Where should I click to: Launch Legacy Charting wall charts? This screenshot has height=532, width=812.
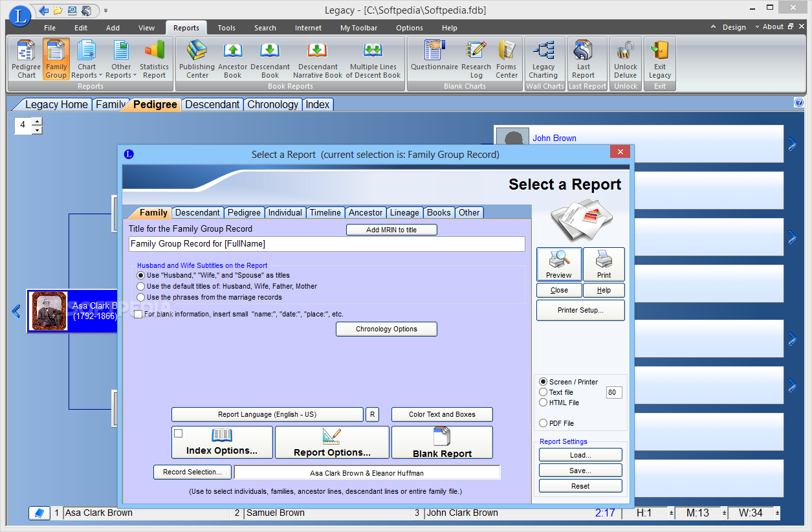[543, 59]
